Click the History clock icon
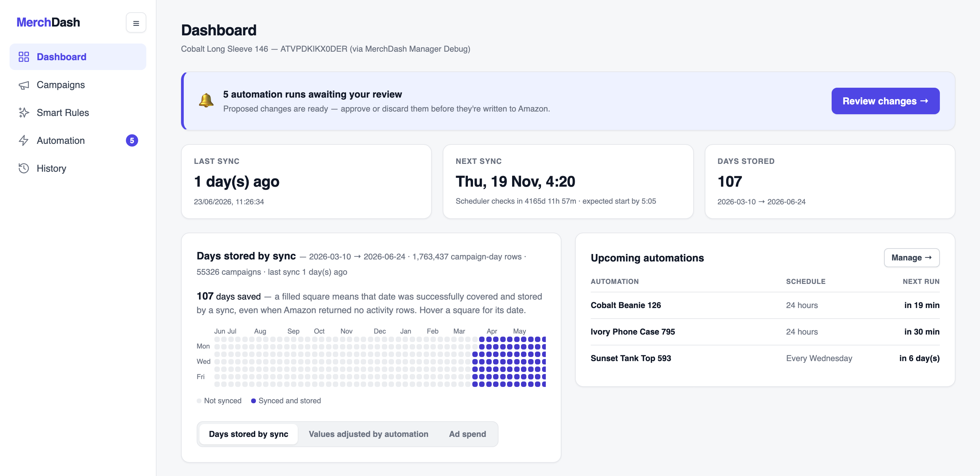 click(x=23, y=168)
